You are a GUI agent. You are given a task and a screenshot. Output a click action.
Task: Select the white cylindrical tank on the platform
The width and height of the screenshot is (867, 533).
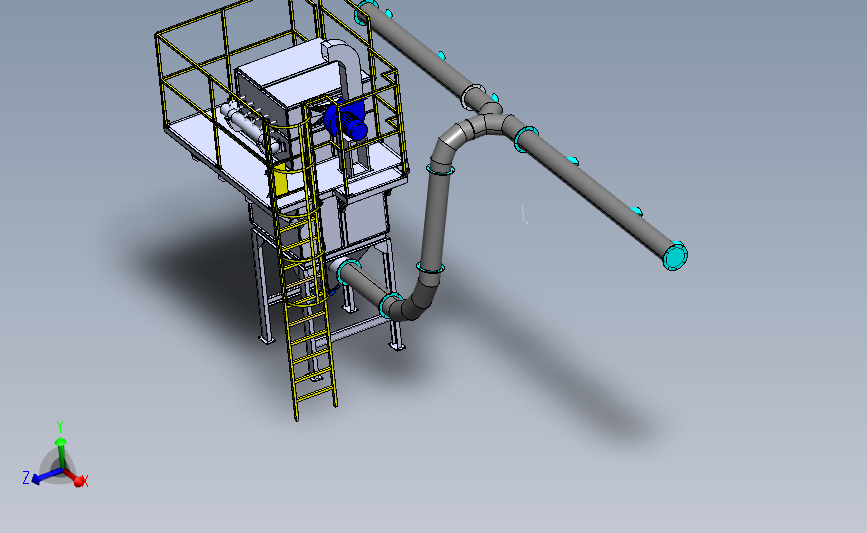pyautogui.click(x=249, y=128)
